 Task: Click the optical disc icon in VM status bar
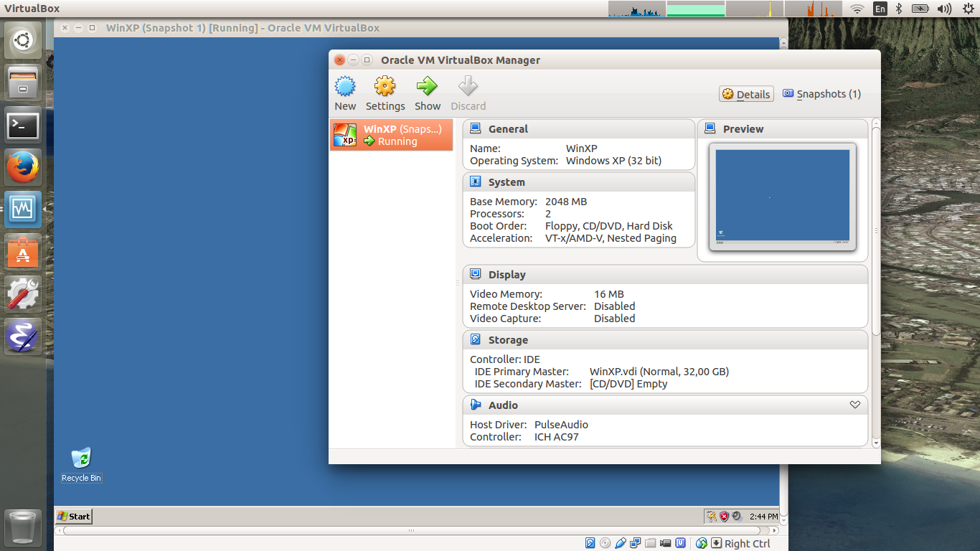click(x=605, y=543)
